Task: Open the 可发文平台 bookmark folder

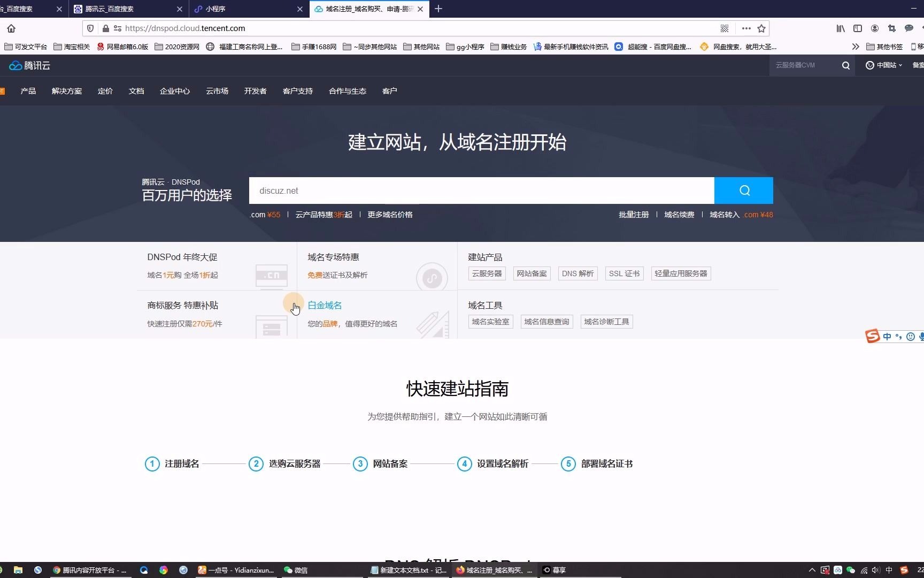Action: pos(26,47)
